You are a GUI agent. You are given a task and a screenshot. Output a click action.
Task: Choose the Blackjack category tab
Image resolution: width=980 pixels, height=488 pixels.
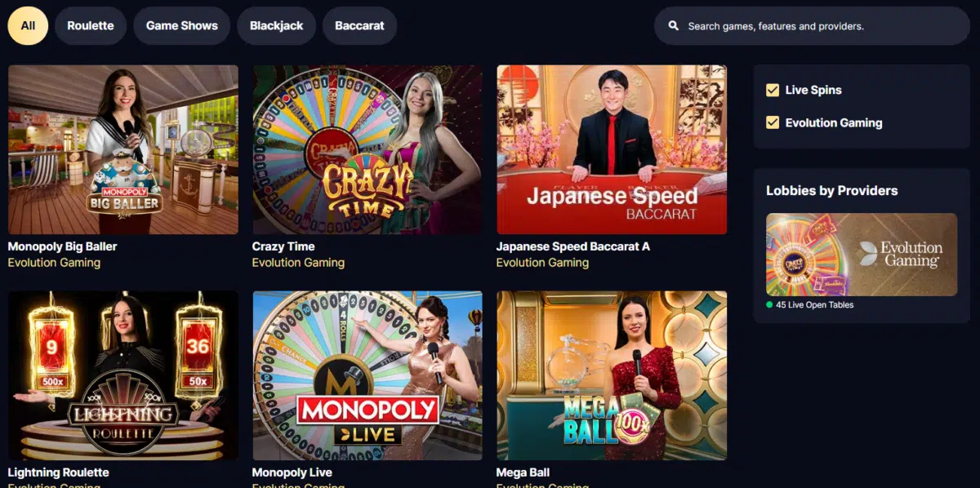(x=276, y=25)
